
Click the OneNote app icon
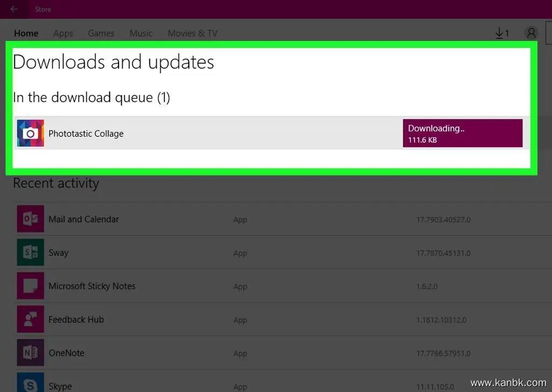(30, 353)
